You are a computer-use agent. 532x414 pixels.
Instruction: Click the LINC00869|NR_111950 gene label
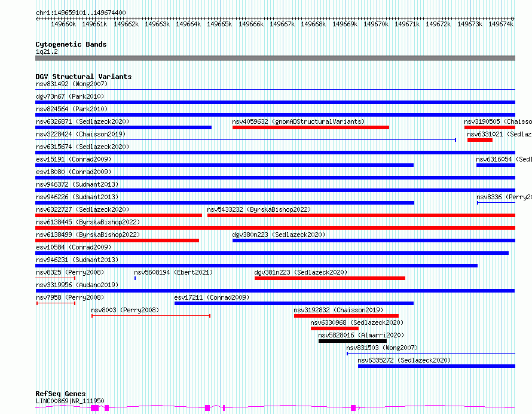(70, 401)
